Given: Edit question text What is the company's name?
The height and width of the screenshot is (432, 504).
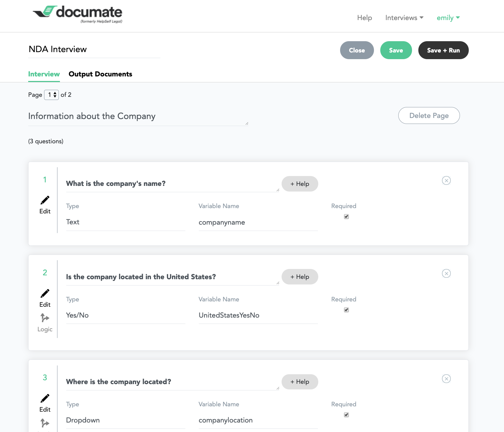Looking at the screenshot, I should coord(173,184).
